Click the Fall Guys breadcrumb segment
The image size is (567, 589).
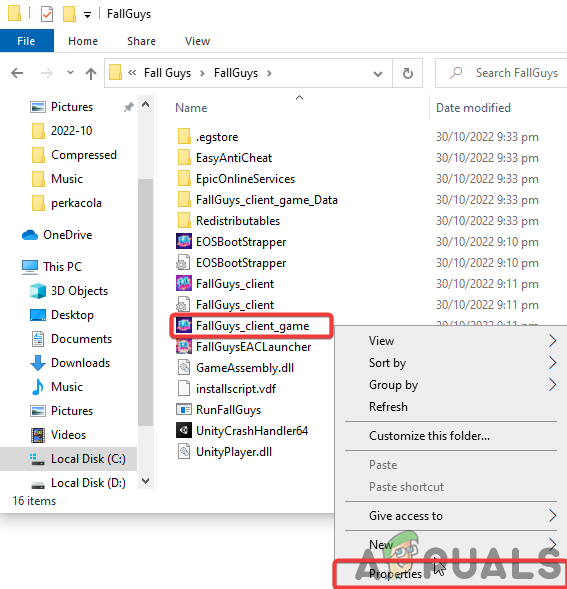(168, 73)
